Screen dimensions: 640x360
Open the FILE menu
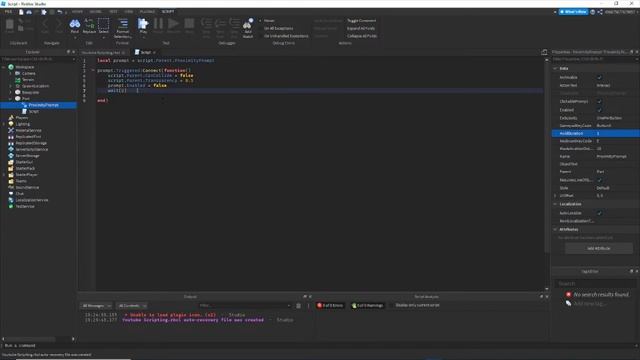pos(8,12)
